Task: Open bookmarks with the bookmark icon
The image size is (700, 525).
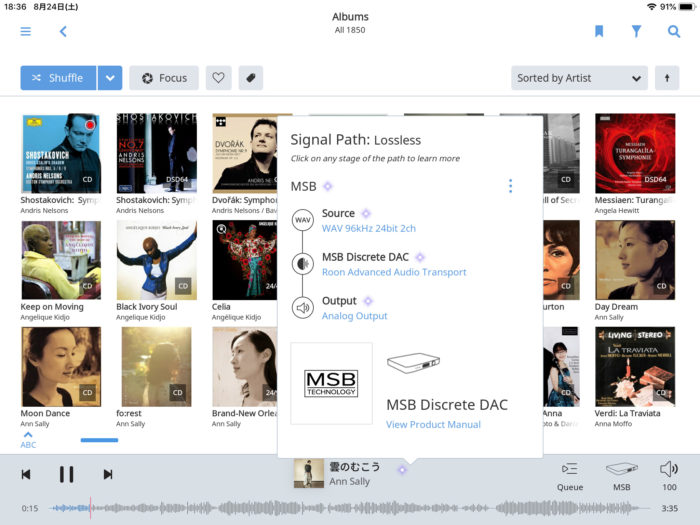Action: tap(599, 31)
